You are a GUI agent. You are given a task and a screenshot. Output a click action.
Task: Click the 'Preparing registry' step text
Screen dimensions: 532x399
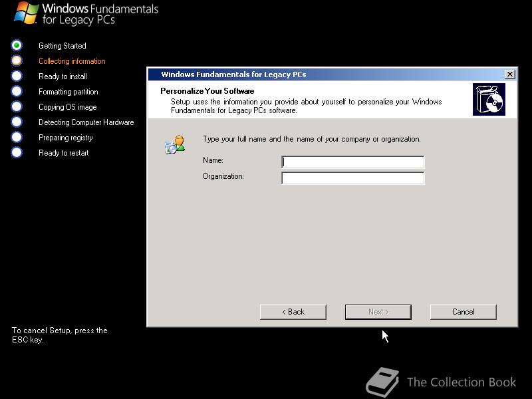click(65, 138)
